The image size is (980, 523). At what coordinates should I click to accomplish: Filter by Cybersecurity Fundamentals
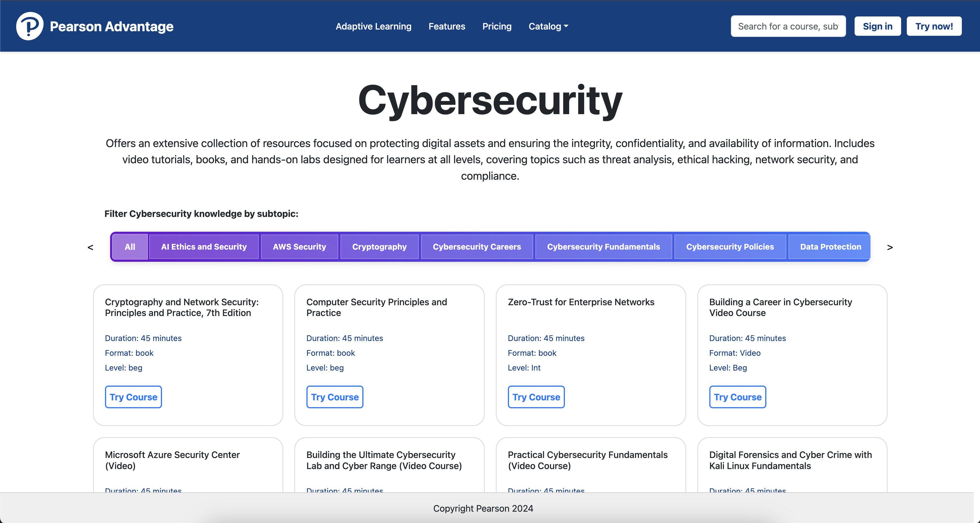[603, 247]
